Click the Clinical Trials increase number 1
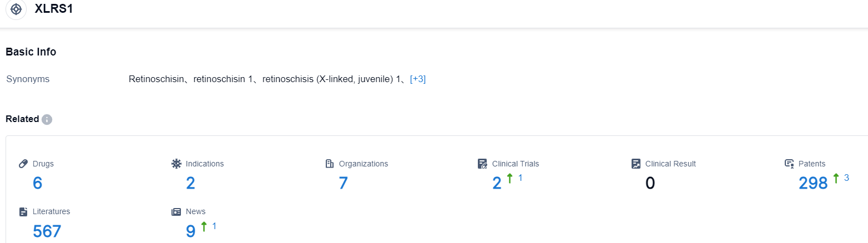The height and width of the screenshot is (243, 868). pos(520,178)
